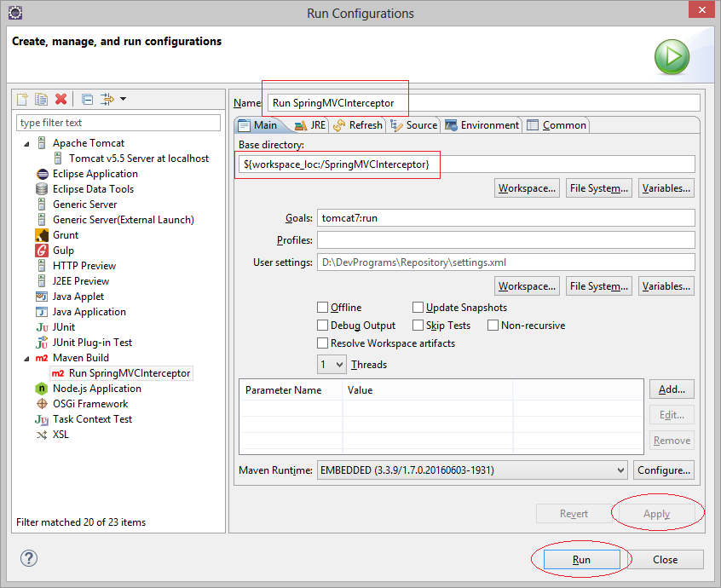Enable the Debug Output checkbox
The image size is (721, 588).
[323, 325]
